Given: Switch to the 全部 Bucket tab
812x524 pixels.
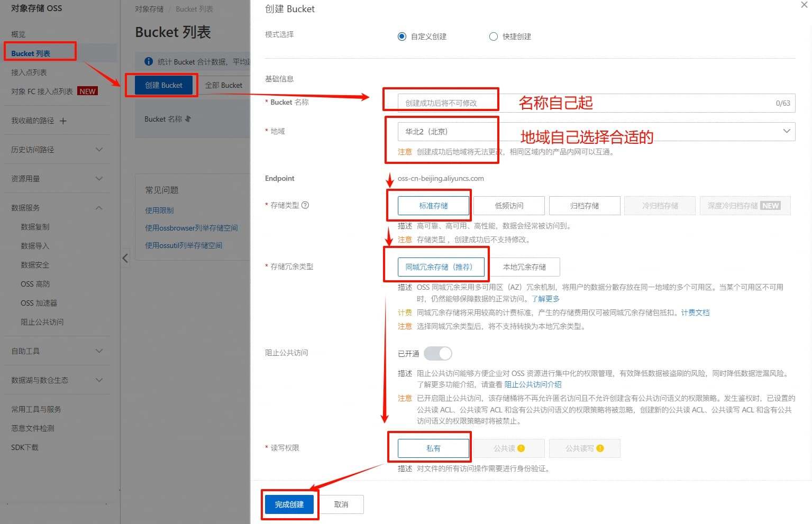Looking at the screenshot, I should [224, 85].
